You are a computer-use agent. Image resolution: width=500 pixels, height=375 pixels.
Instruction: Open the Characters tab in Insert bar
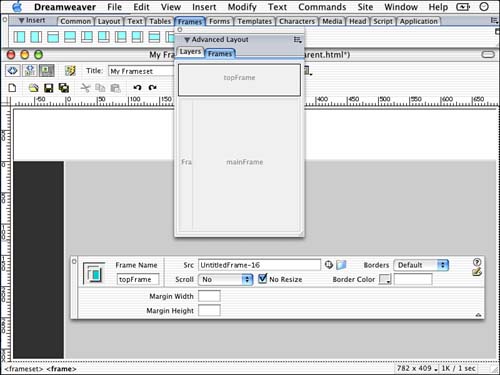pos(297,21)
